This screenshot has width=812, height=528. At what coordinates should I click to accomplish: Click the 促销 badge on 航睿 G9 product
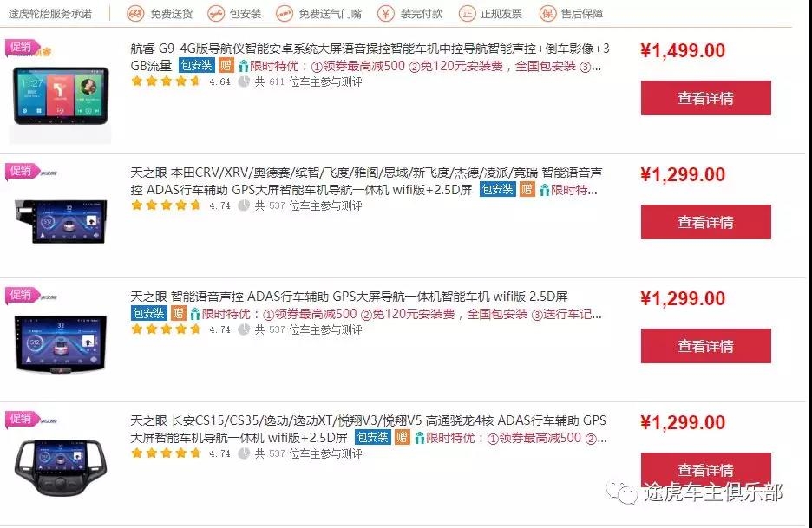click(21, 47)
